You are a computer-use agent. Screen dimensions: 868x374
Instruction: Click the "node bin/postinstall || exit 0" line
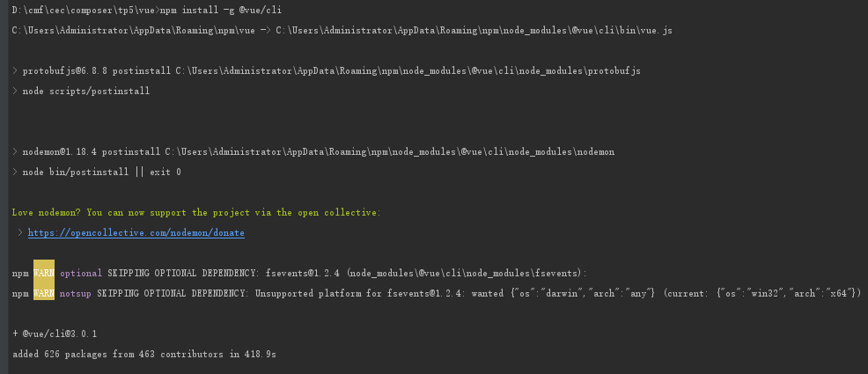click(x=101, y=172)
